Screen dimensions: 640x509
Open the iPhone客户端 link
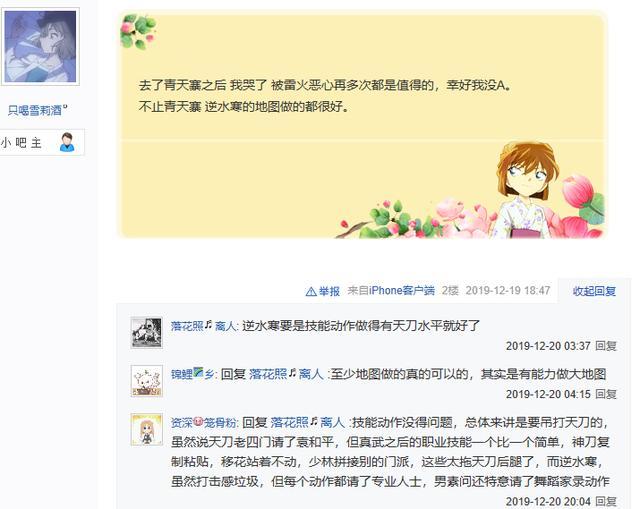coord(402,290)
